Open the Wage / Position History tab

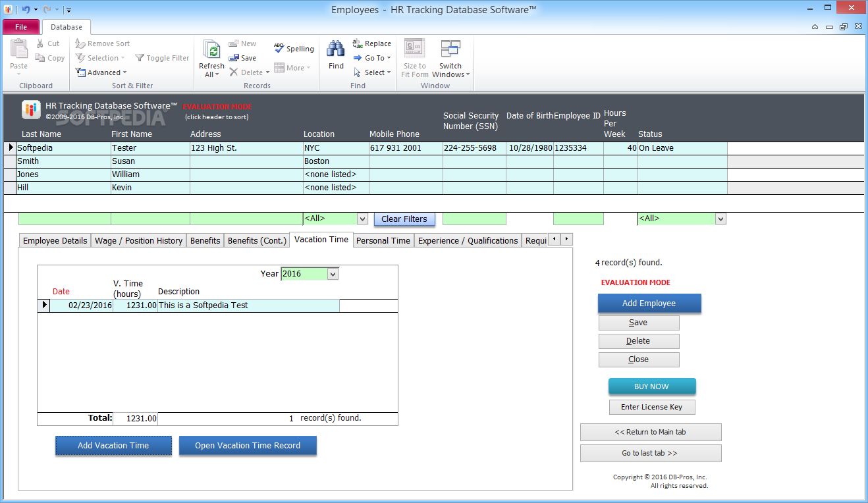pos(138,240)
